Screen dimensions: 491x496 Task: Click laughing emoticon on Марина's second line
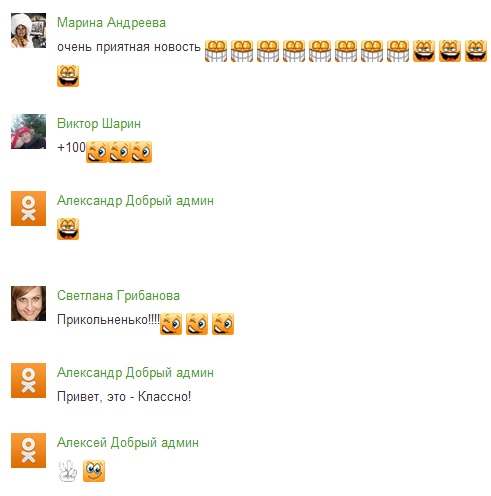[x=68, y=76]
